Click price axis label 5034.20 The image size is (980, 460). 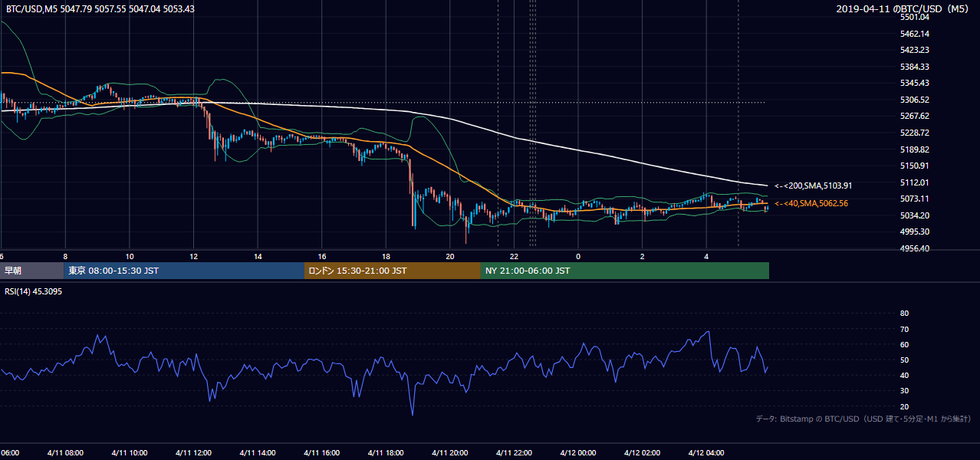point(915,215)
